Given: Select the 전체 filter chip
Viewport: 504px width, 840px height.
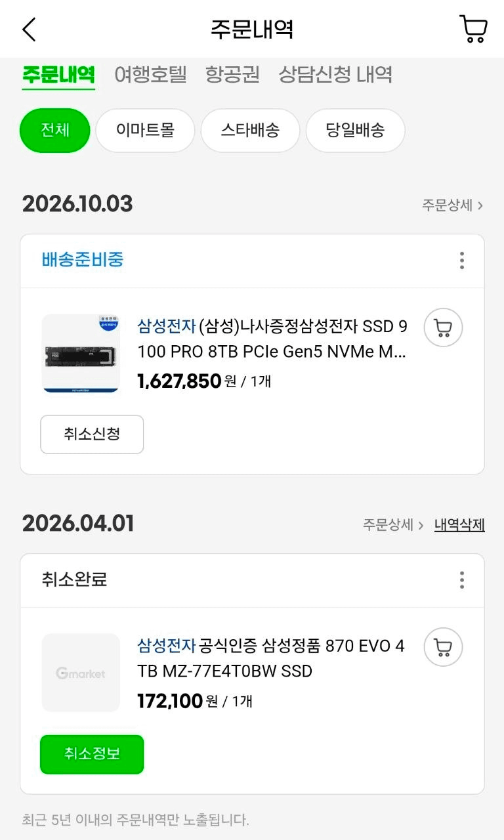Looking at the screenshot, I should 55,131.
